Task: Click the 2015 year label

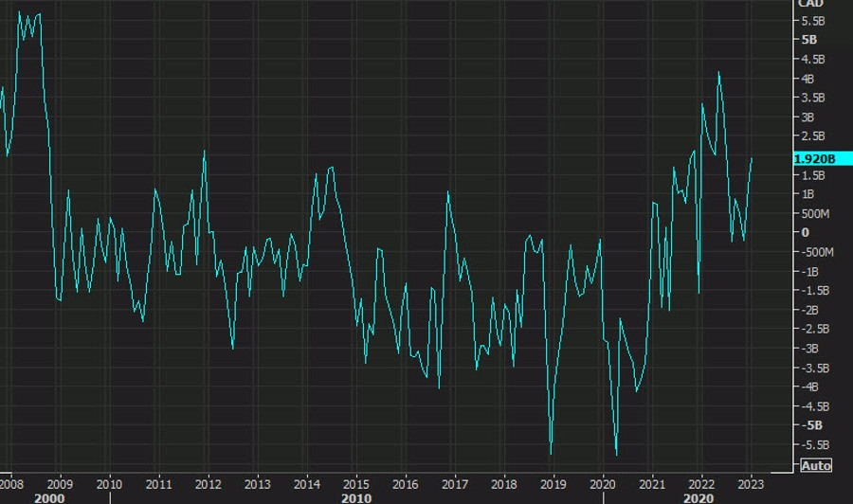Action: pyautogui.click(x=355, y=481)
